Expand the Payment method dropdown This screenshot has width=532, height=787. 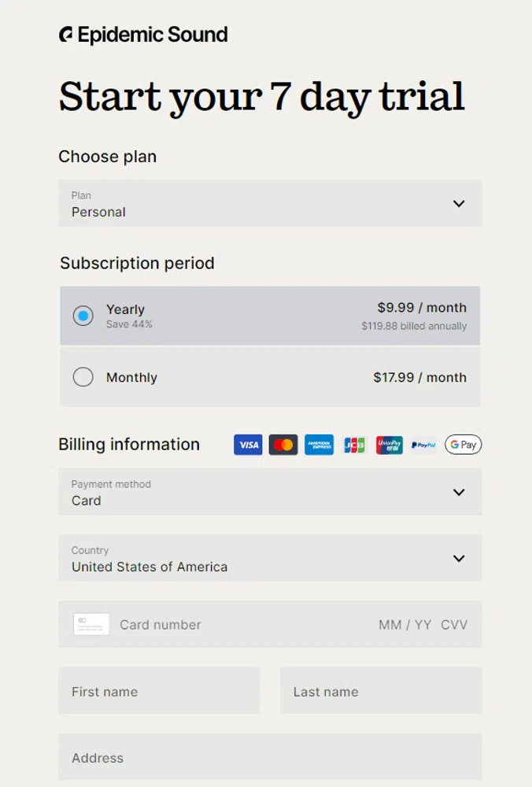[x=270, y=493]
